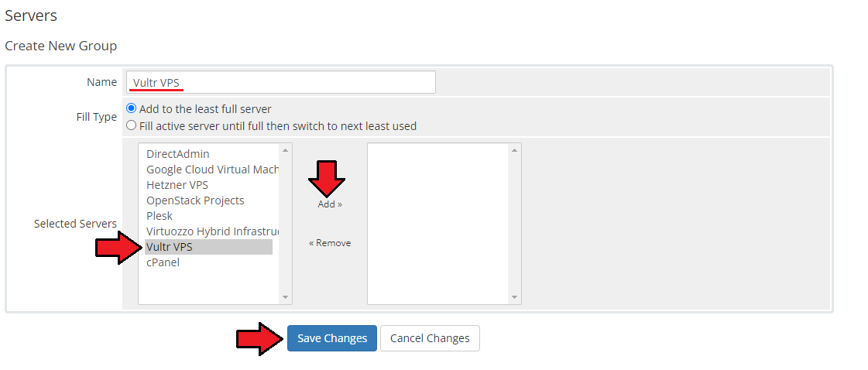The image size is (868, 370).
Task: Select 'Fill active server until full' option
Action: coord(131,125)
